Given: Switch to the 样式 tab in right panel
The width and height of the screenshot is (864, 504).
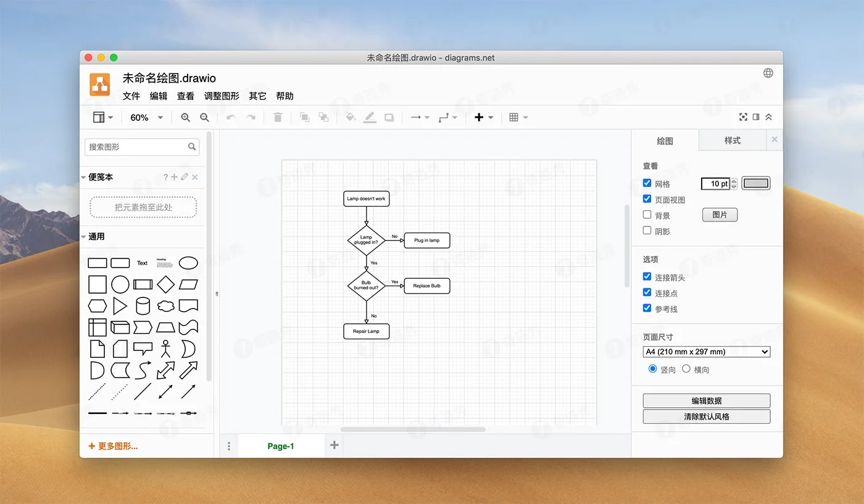Looking at the screenshot, I should point(732,140).
